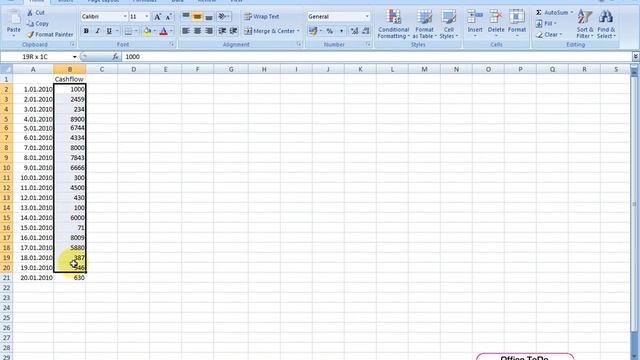Screen dimensions: 640x360
Task: Increase cell indent
Action: tap(233, 31)
